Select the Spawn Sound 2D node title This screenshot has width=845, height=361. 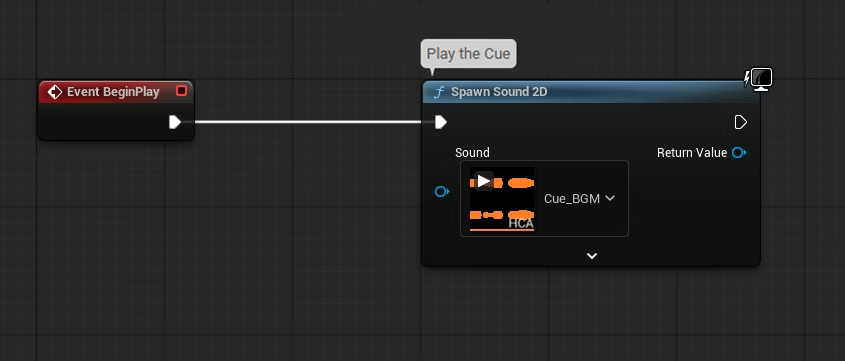(x=499, y=92)
